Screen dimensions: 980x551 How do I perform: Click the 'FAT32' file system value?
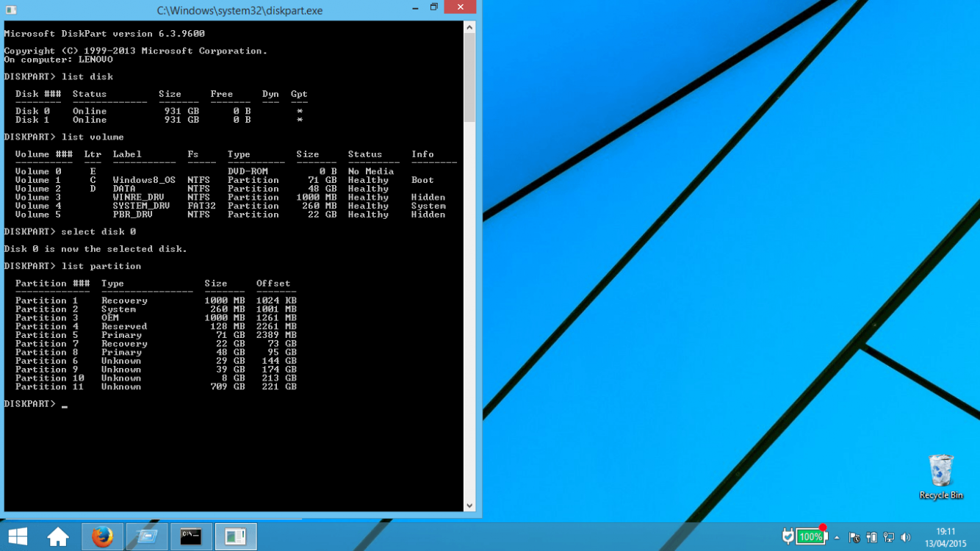(201, 206)
